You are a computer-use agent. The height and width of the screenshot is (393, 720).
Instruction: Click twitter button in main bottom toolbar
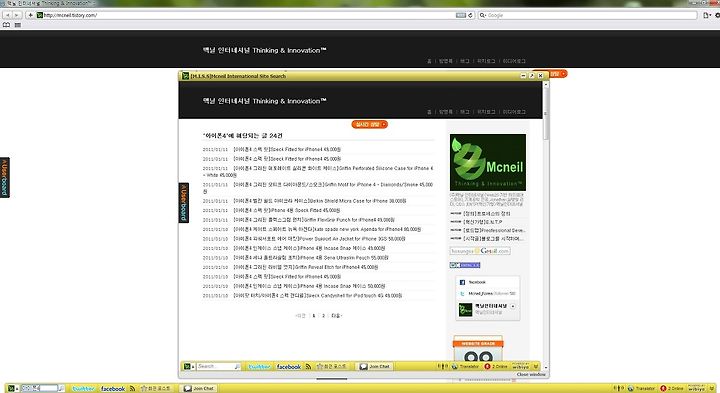(84, 388)
